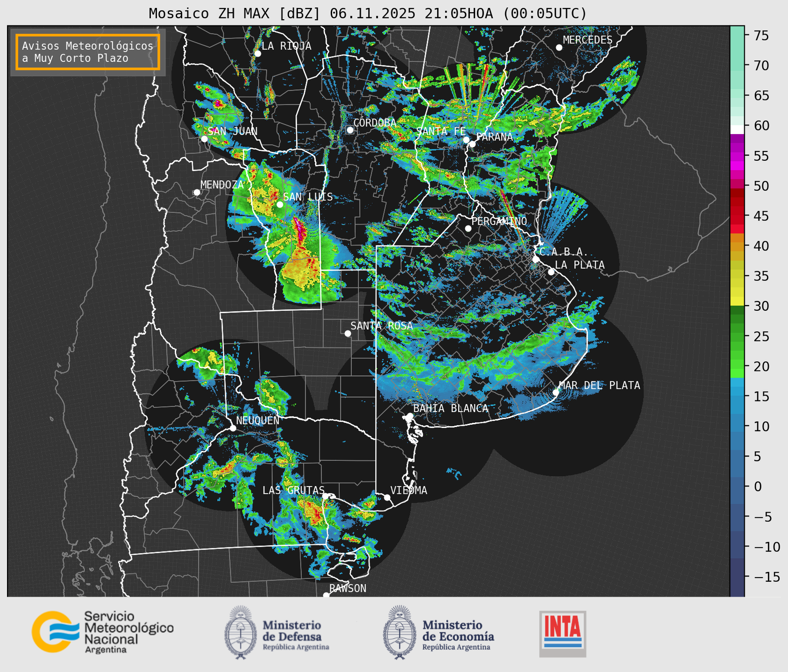Select the VIEDMA city marker

tap(387, 497)
